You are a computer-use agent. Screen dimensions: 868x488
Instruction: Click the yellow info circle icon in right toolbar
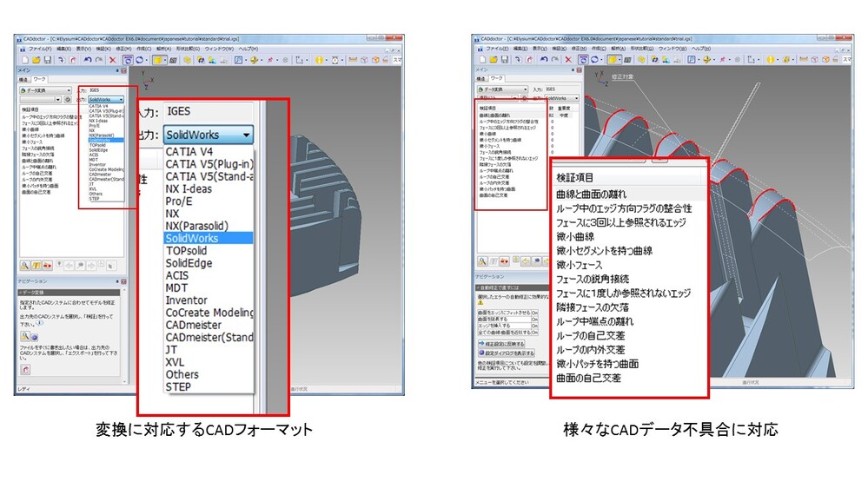pos(771,59)
